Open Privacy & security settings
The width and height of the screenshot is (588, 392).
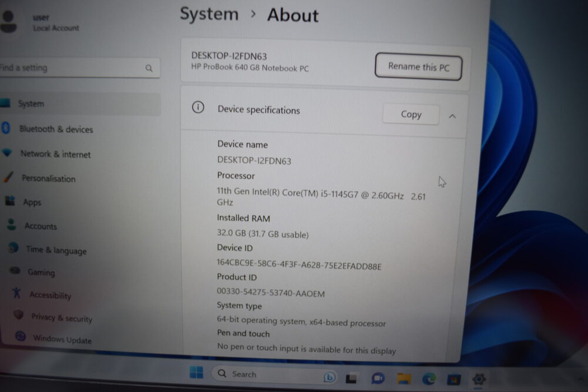click(62, 318)
